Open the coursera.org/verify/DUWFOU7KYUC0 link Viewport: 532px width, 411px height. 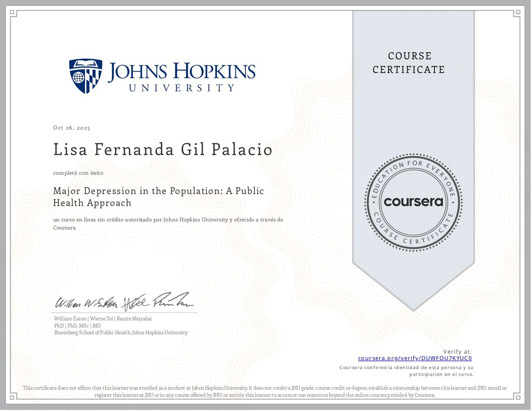[x=415, y=358]
